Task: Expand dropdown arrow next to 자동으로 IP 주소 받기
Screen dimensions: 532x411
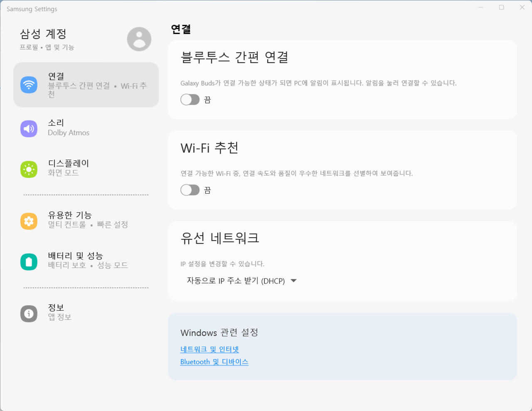Action: click(x=294, y=281)
